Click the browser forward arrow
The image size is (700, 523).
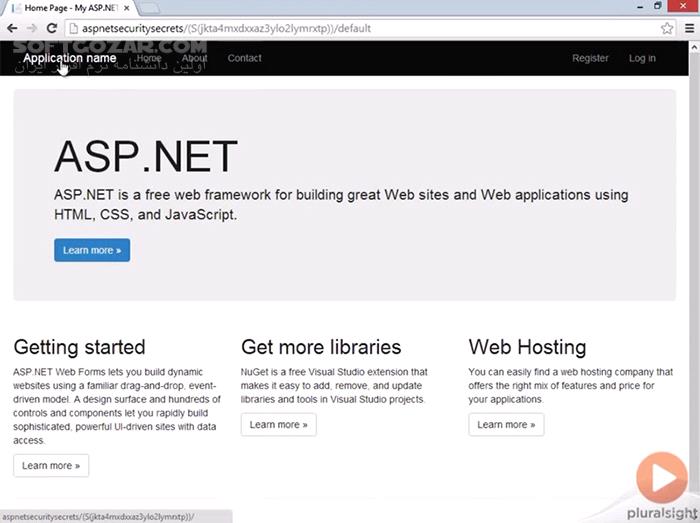(x=32, y=29)
